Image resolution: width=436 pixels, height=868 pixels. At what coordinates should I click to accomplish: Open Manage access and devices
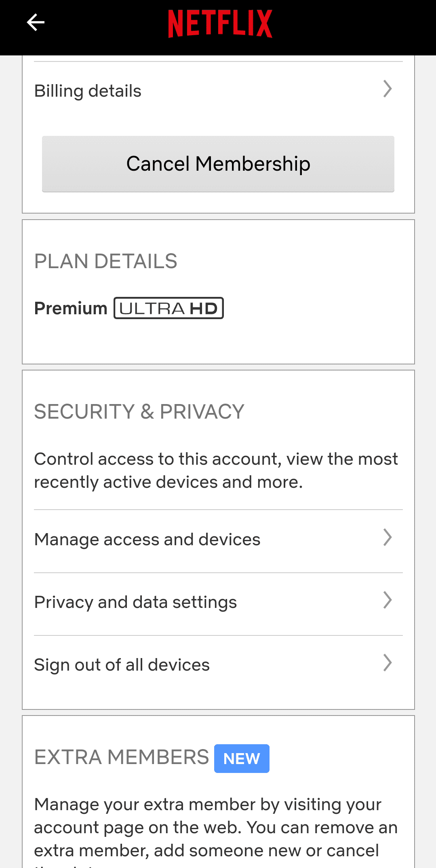(147, 540)
